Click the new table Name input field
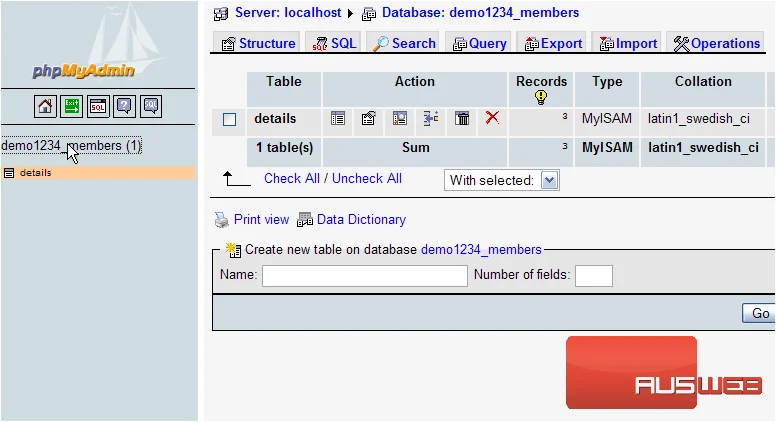Screen dimensions: 776x422 [365, 276]
